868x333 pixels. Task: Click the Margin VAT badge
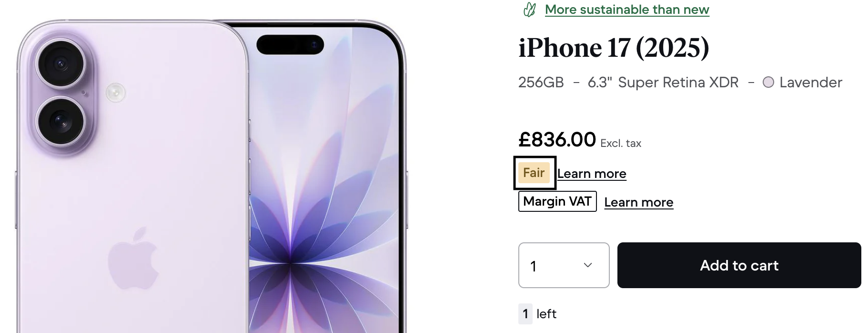point(557,201)
